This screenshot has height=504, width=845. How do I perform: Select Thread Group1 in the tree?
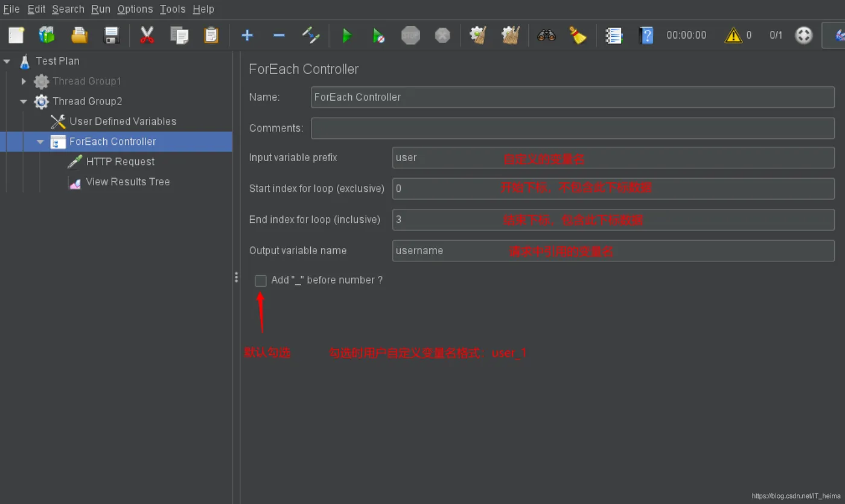pos(87,81)
